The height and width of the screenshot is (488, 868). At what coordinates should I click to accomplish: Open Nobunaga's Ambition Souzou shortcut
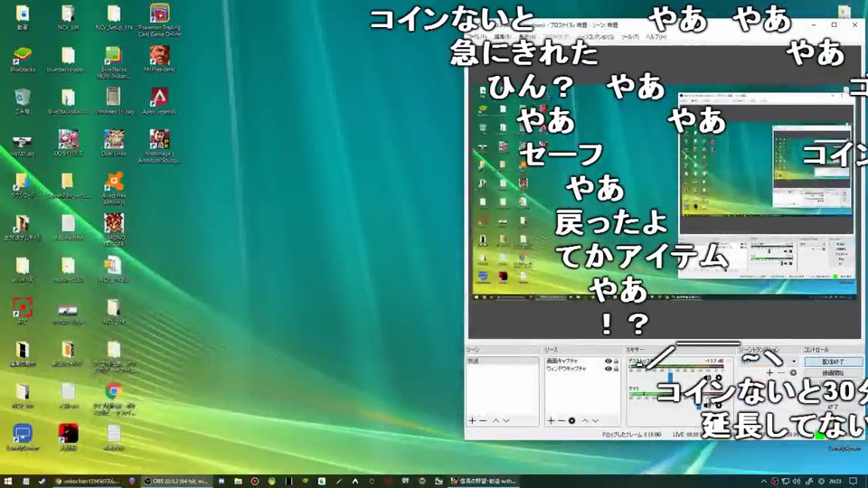[x=159, y=146]
